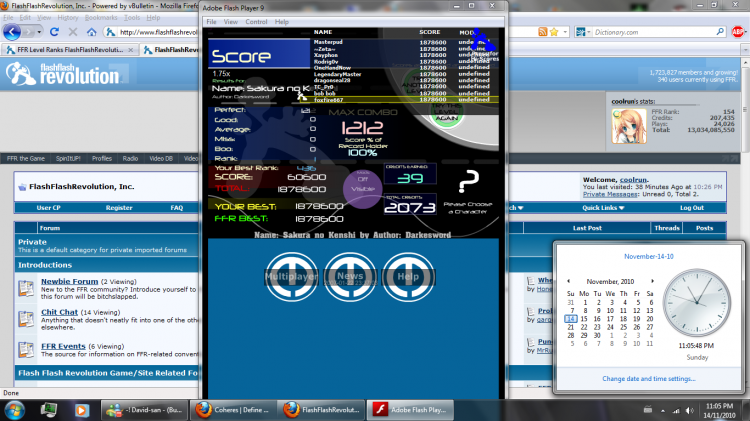Click Change date and time settings
This screenshot has width=750, height=421.
pyautogui.click(x=649, y=378)
